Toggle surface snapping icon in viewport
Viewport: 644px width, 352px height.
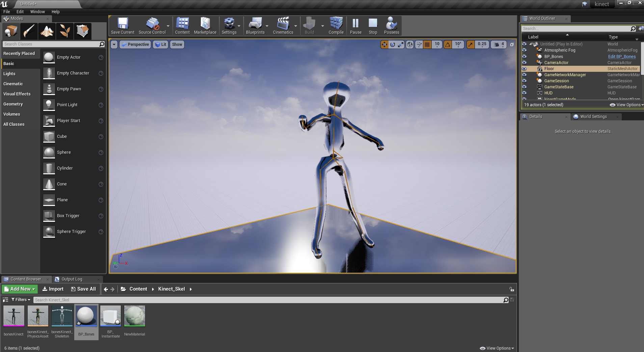(419, 45)
